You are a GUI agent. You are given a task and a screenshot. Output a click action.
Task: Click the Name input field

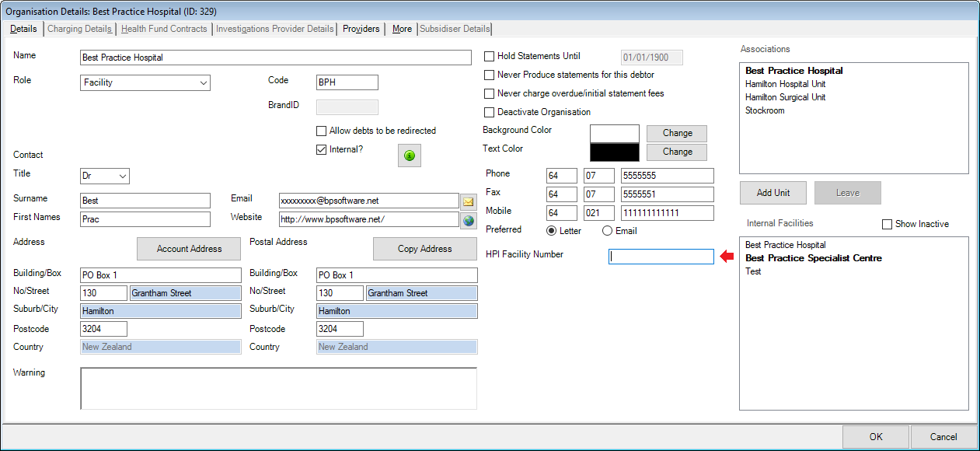[x=276, y=58]
